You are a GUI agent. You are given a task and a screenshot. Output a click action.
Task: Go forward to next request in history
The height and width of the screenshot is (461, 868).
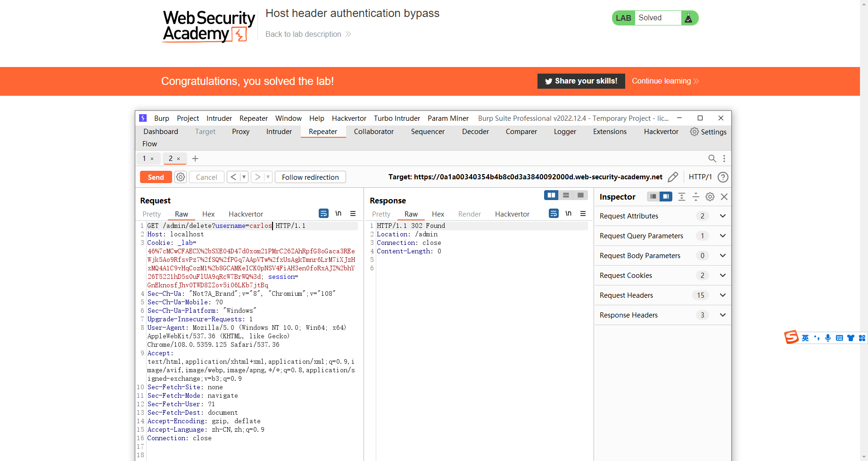(x=257, y=177)
